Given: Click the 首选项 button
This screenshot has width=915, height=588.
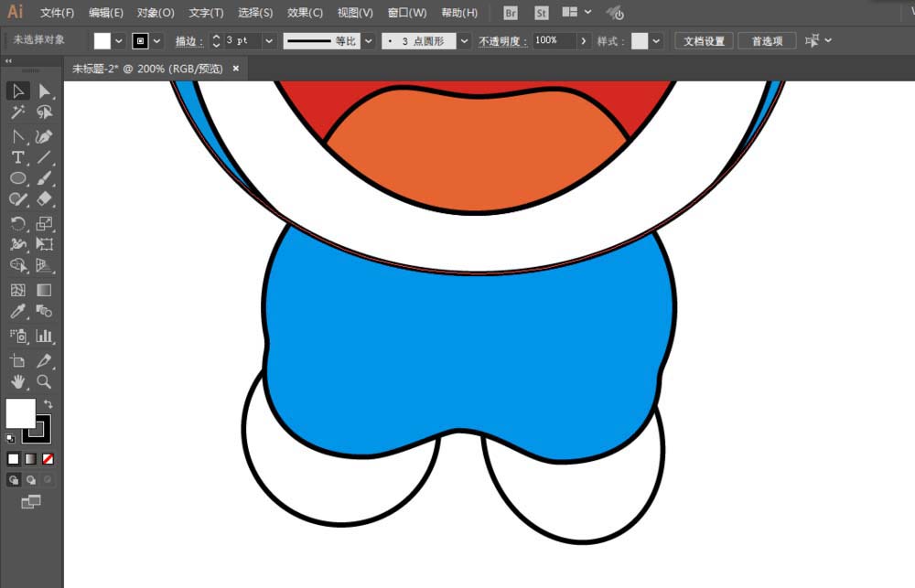Looking at the screenshot, I should click(767, 41).
